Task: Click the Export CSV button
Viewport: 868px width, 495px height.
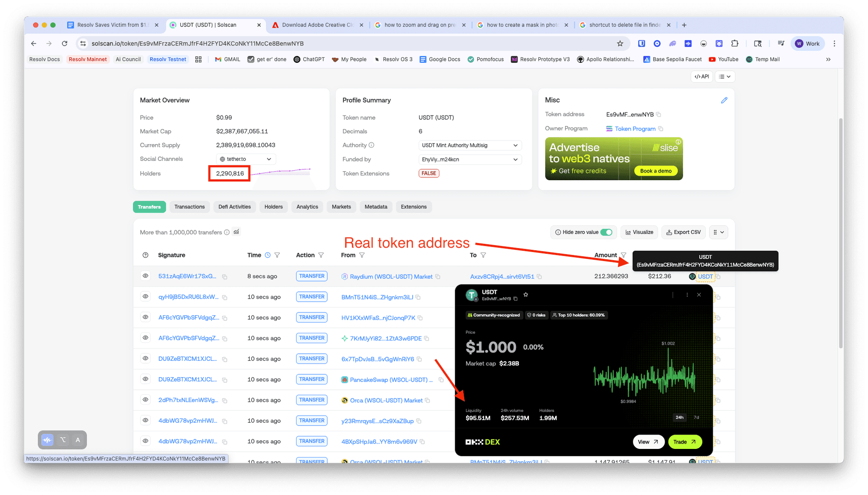Action: pyautogui.click(x=683, y=232)
